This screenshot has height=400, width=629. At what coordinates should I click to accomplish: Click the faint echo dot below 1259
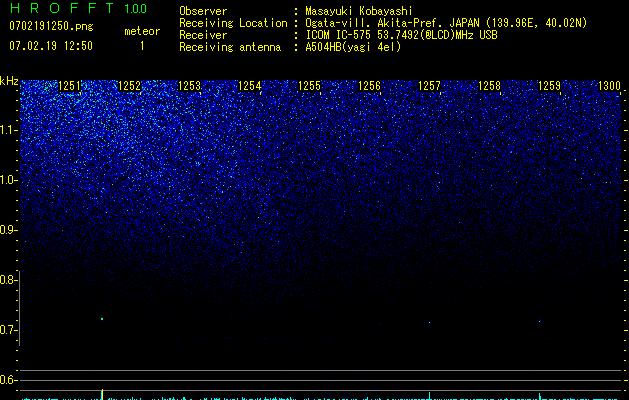point(540,321)
